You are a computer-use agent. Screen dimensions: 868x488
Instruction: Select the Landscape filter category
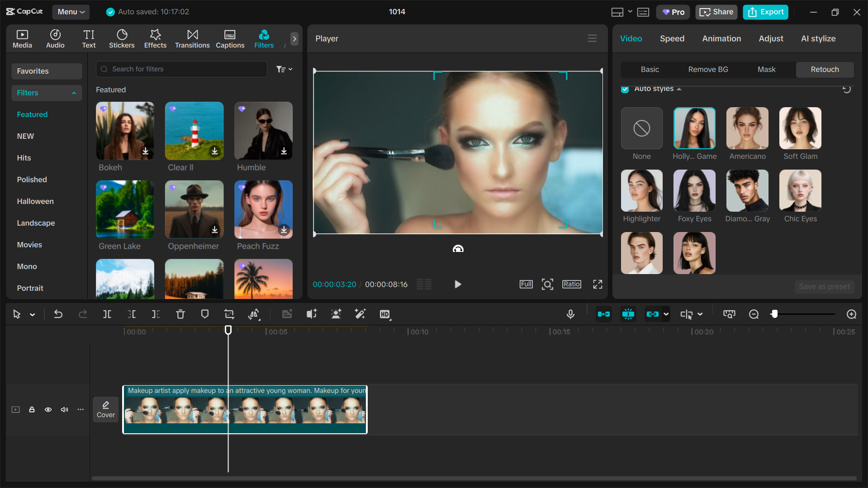pyautogui.click(x=36, y=223)
